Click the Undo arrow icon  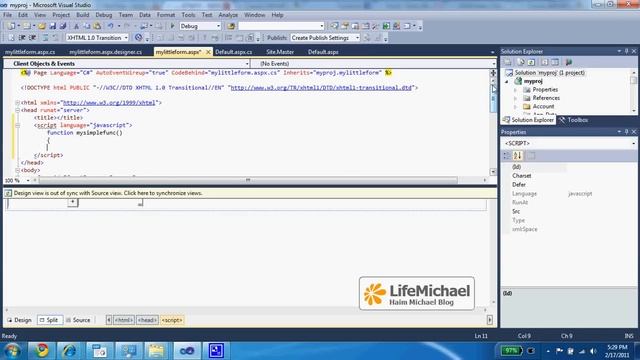pyautogui.click(x=110, y=26)
